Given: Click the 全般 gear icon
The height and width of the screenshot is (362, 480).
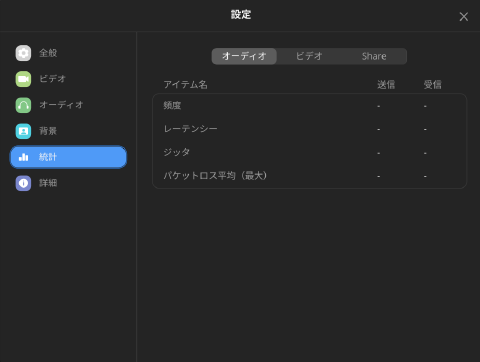Looking at the screenshot, I should click(x=23, y=53).
